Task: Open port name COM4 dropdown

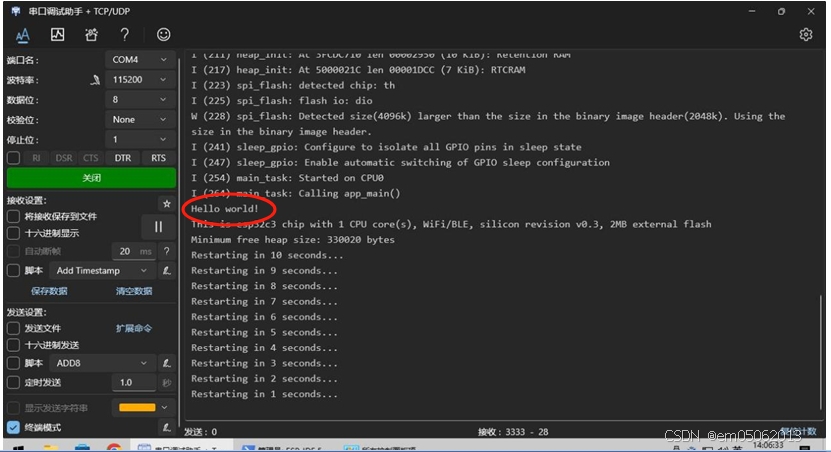Action: click(x=140, y=60)
